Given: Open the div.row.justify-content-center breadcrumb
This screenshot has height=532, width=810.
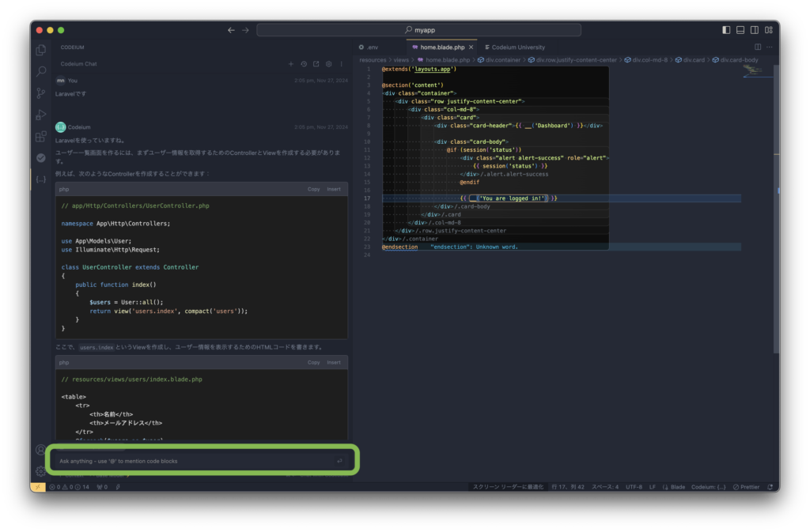Looking at the screenshot, I should (573, 60).
